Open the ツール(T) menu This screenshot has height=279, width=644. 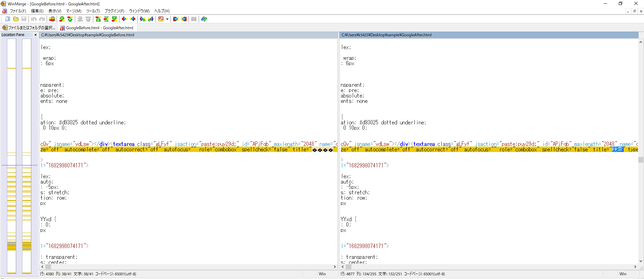(x=93, y=11)
